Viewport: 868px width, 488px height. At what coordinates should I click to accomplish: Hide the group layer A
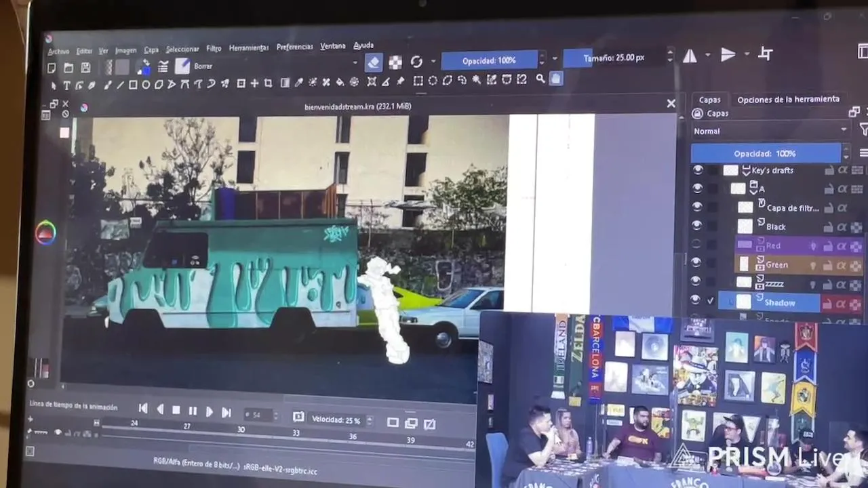pos(697,188)
